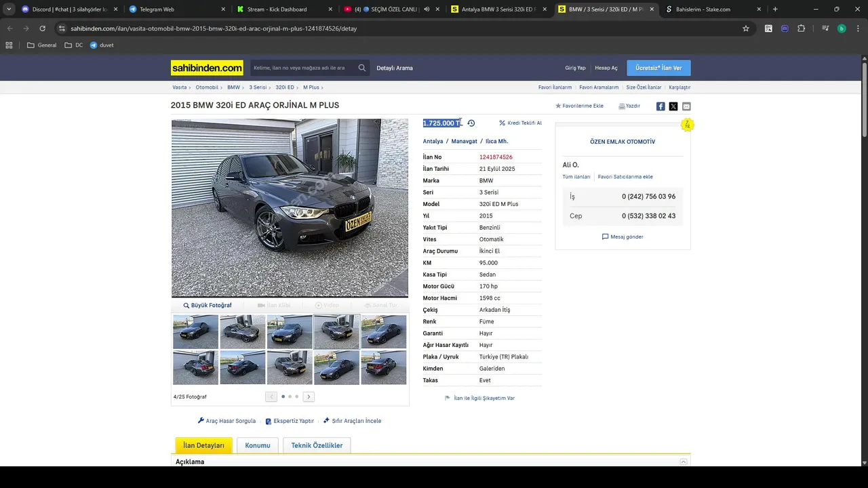This screenshot has height=488, width=868.
Task: Open the Konumu tab
Action: 258,445
